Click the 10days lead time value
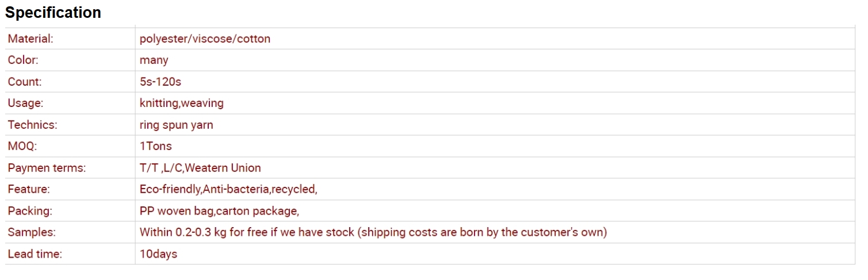The width and height of the screenshot is (868, 280). pos(158,254)
